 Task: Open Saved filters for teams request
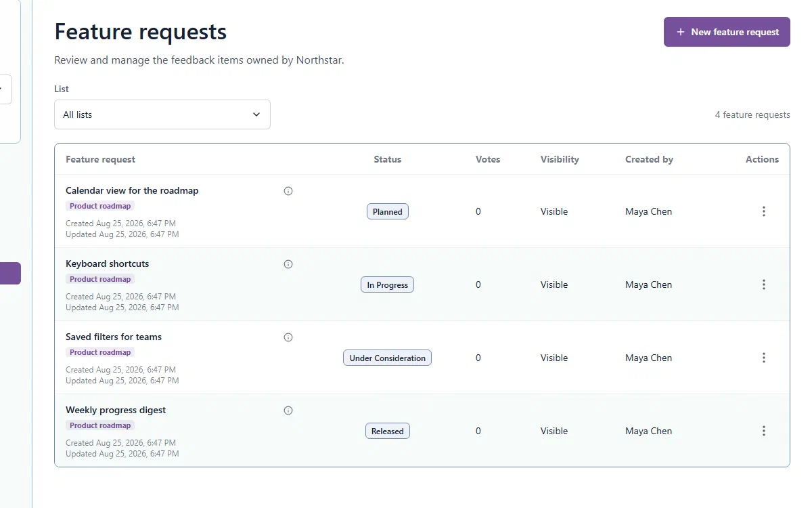pos(114,337)
